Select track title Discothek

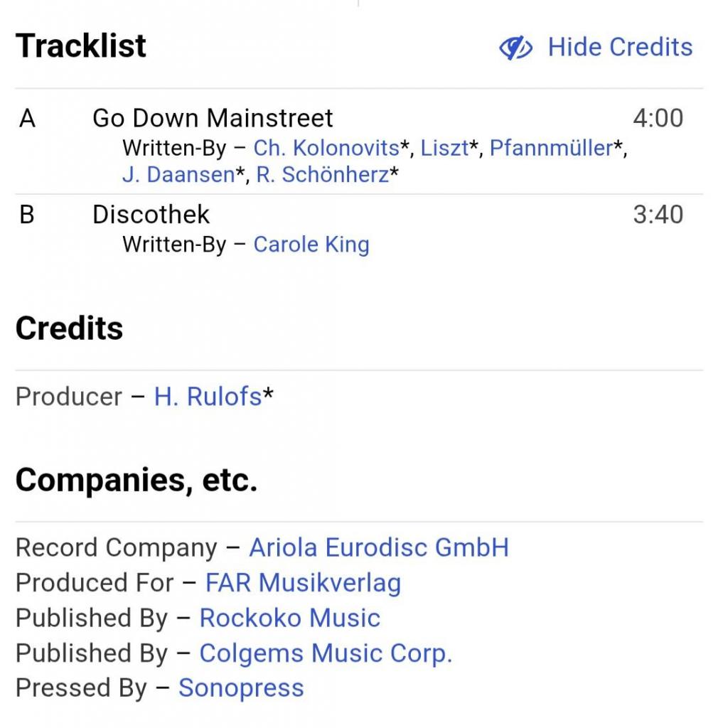(x=151, y=215)
